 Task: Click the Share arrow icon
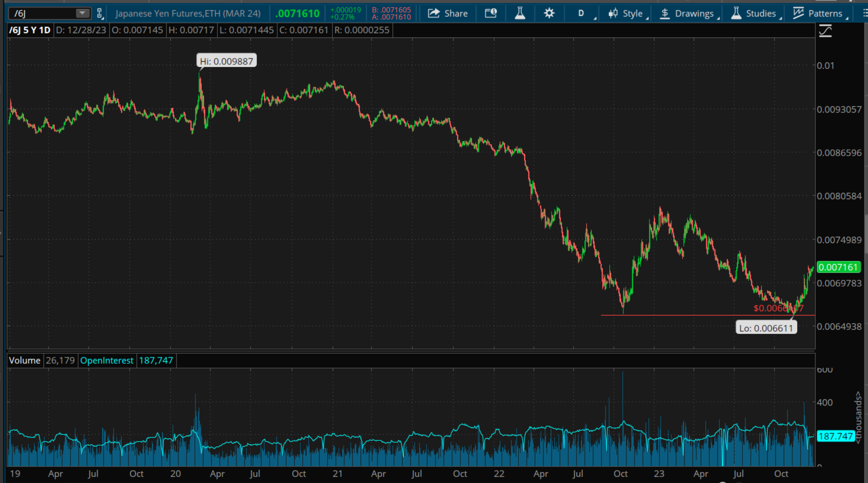point(434,13)
